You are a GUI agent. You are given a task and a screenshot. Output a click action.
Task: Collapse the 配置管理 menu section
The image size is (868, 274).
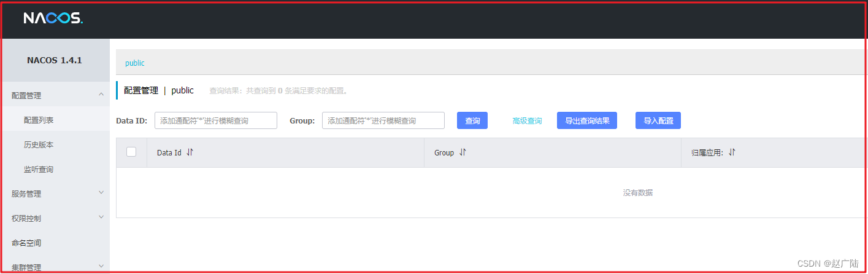click(x=55, y=95)
